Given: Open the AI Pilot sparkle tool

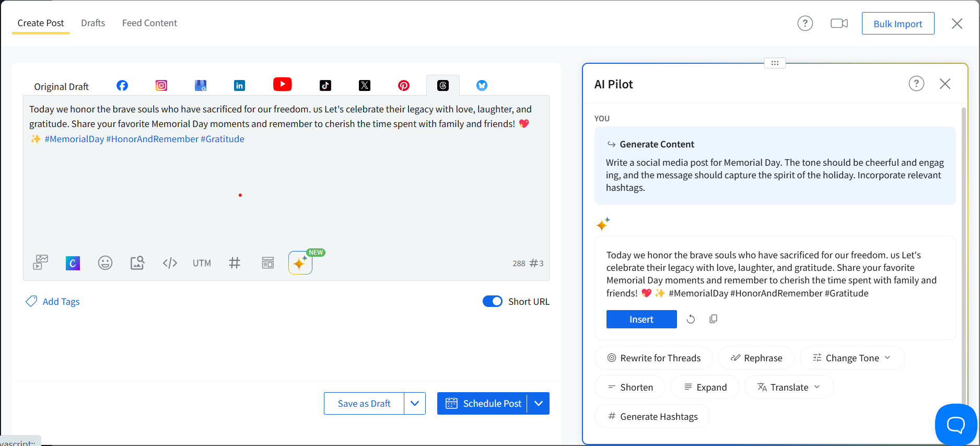Looking at the screenshot, I should pyautogui.click(x=300, y=262).
